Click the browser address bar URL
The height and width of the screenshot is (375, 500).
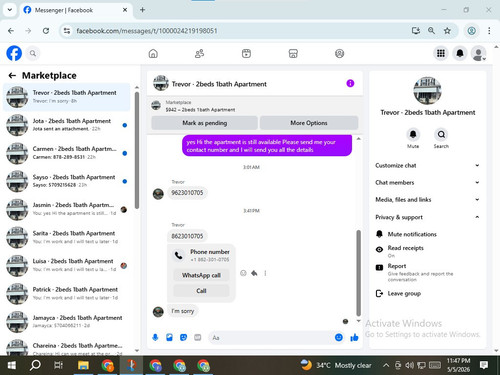147,31
